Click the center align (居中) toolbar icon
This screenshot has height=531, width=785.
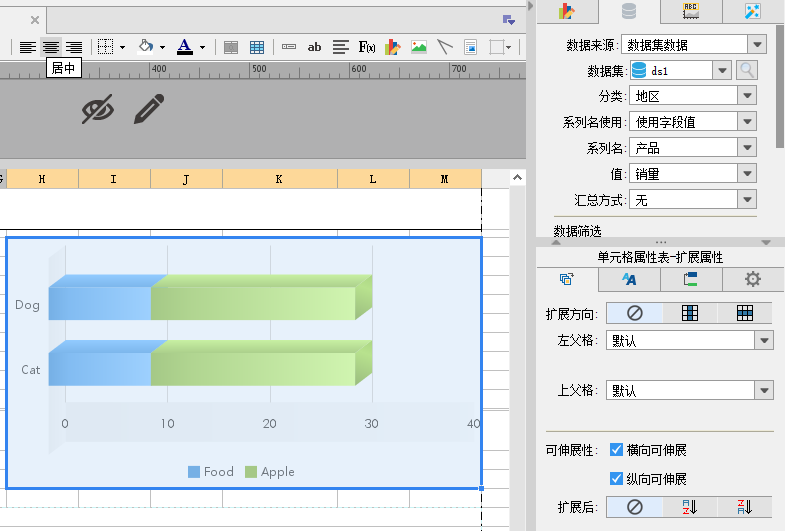pyautogui.click(x=50, y=47)
